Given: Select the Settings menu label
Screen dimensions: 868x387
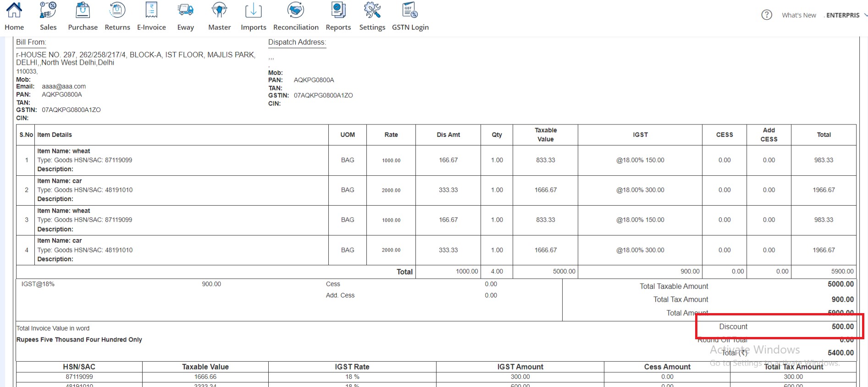Looking at the screenshot, I should coord(372,27).
